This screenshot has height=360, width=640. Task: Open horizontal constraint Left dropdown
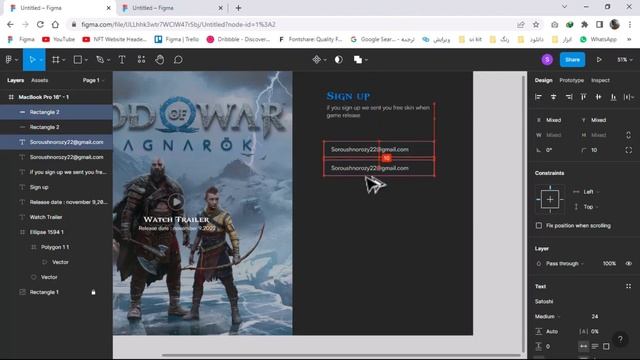point(591,192)
